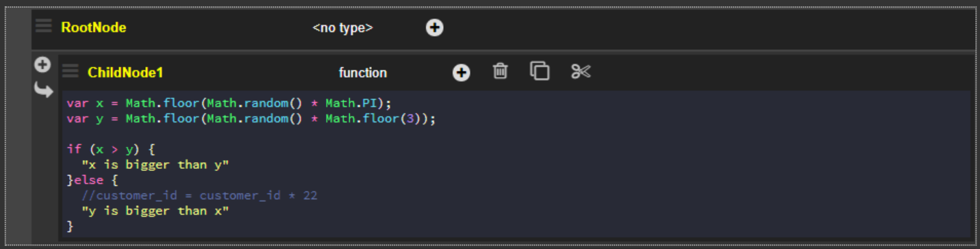Click the ChildNode1 hamburger drag handle
The width and height of the screenshot is (980, 249).
click(x=71, y=70)
